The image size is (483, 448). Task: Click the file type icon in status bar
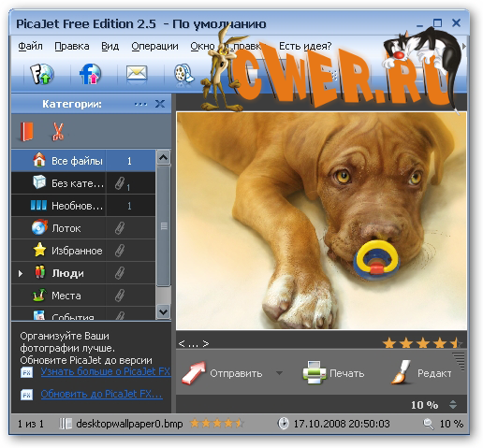click(x=66, y=424)
